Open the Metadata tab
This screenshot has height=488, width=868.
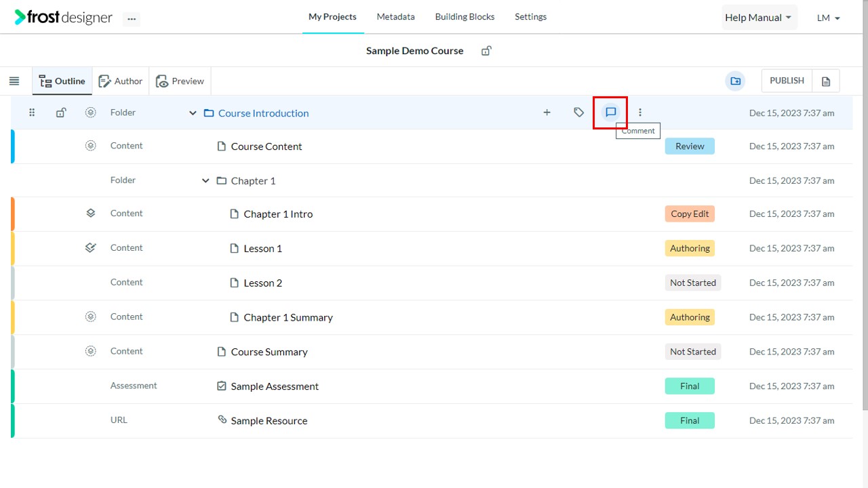pyautogui.click(x=396, y=17)
